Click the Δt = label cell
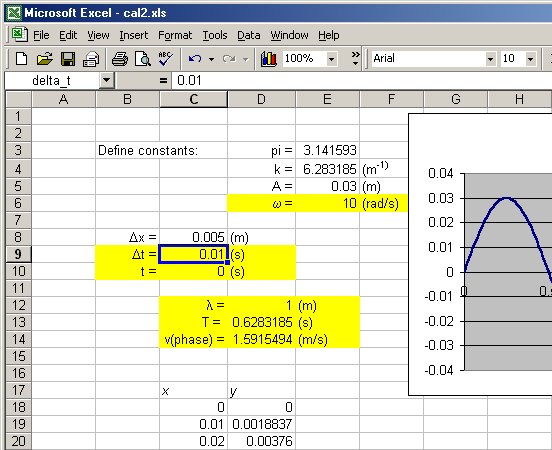Viewport: 552px width, 450px height. pyautogui.click(x=127, y=254)
